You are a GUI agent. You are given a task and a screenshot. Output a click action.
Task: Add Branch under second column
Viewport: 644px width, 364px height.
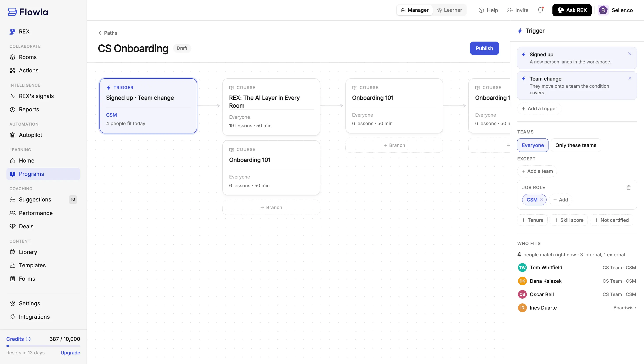[271, 208]
